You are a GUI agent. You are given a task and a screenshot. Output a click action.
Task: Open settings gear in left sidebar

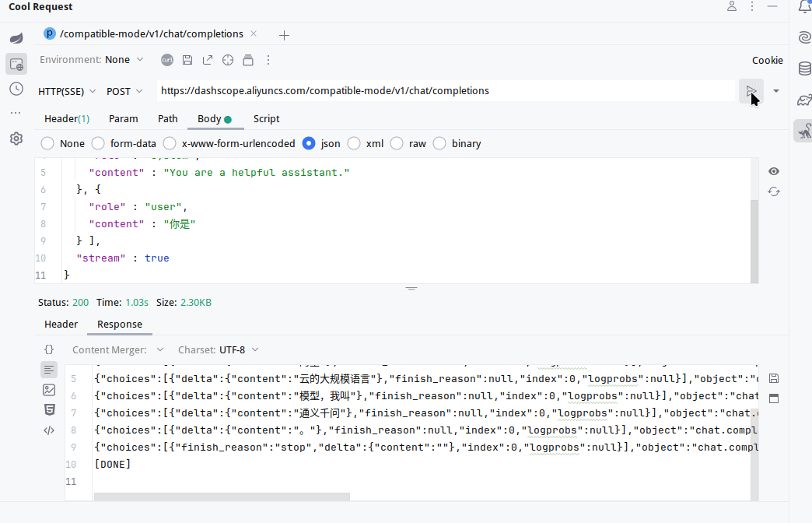pyautogui.click(x=16, y=139)
